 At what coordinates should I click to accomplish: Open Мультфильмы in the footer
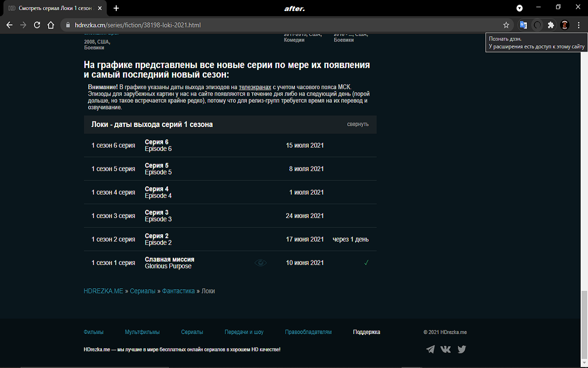click(142, 332)
